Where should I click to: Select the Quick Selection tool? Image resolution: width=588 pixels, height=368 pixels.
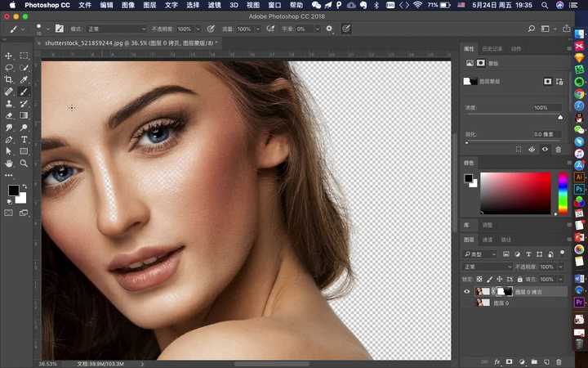pos(24,68)
